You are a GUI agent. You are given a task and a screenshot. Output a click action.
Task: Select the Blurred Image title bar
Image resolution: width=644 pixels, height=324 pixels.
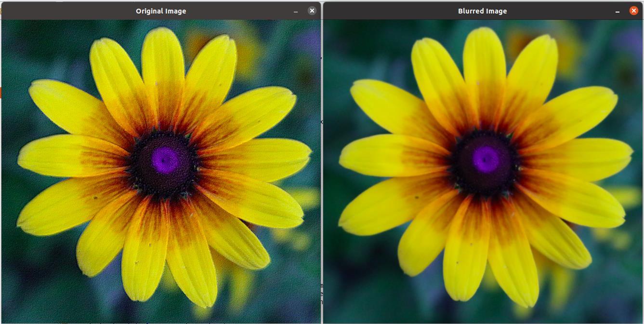point(483,11)
